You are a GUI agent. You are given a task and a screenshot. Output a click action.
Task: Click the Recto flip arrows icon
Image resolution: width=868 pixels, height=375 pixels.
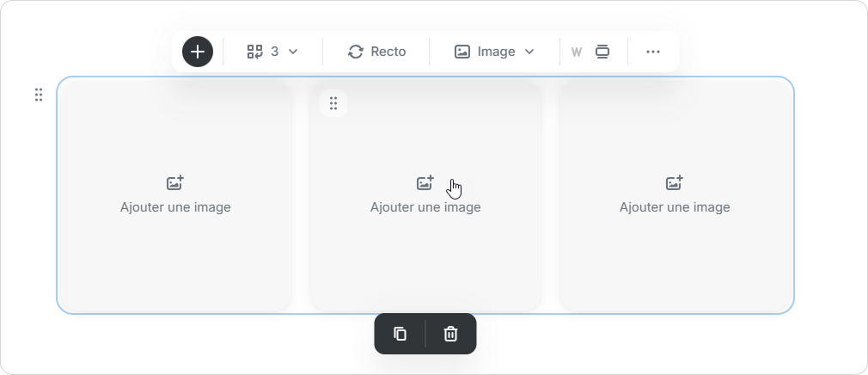coord(356,52)
